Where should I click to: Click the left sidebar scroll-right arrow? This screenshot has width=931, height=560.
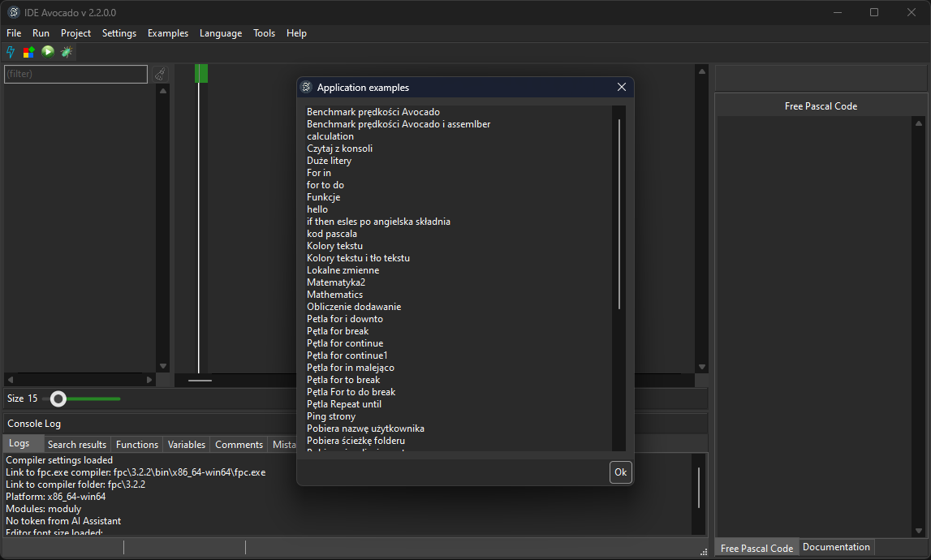(x=149, y=380)
